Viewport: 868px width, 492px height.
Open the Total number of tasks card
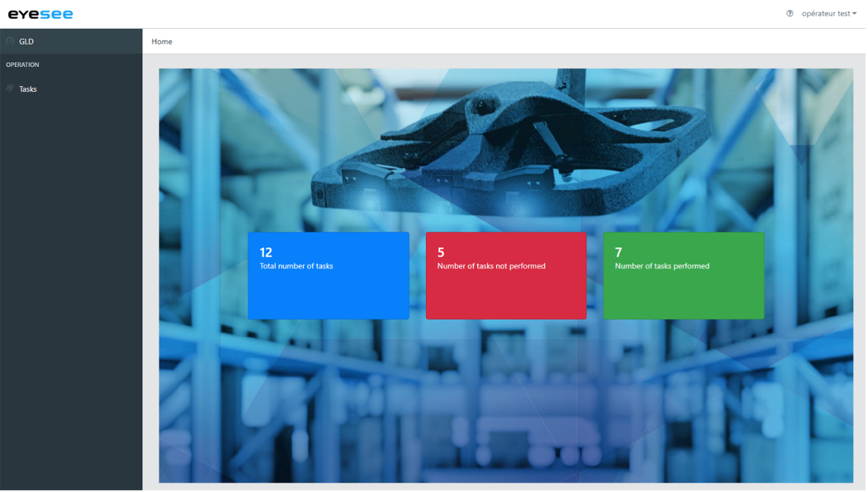click(x=328, y=276)
